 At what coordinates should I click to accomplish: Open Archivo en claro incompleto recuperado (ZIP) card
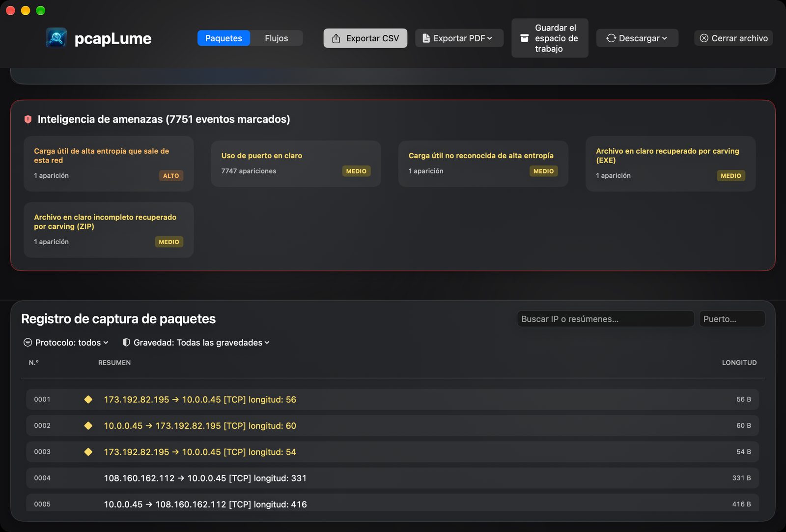point(109,230)
